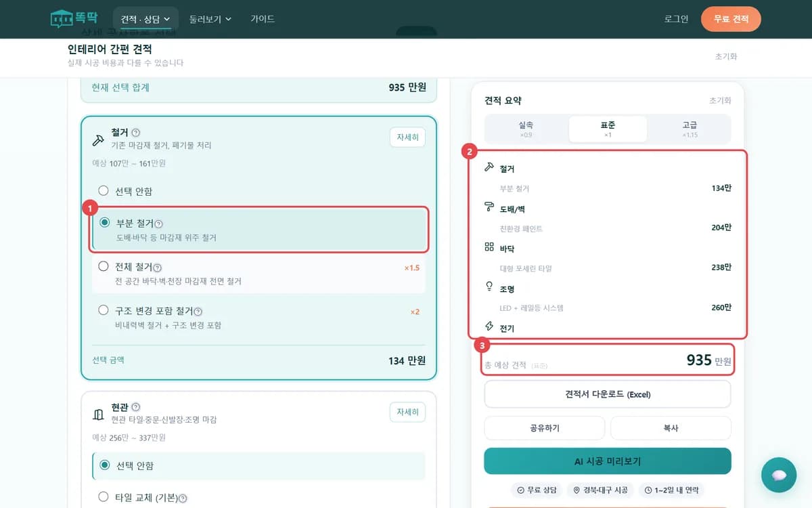
Task: Click the 복사 button
Action: click(671, 428)
